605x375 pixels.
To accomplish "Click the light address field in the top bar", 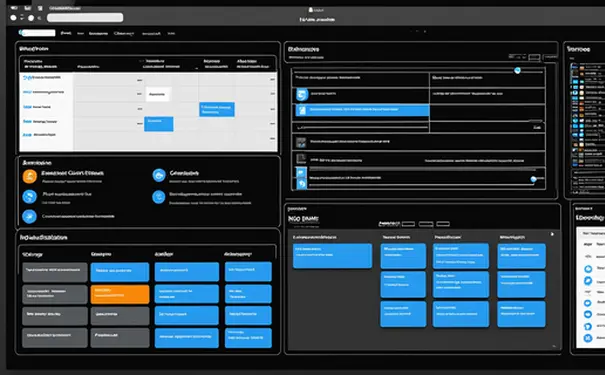I will click(x=85, y=17).
